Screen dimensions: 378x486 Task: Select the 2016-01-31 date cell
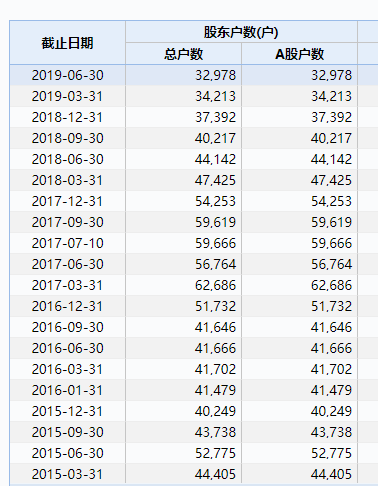(67, 390)
